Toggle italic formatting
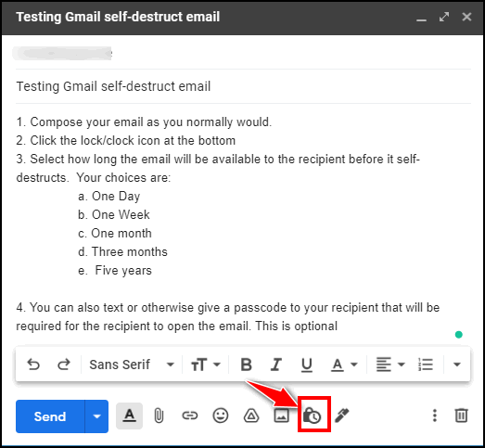The width and height of the screenshot is (485, 448). coord(276,365)
